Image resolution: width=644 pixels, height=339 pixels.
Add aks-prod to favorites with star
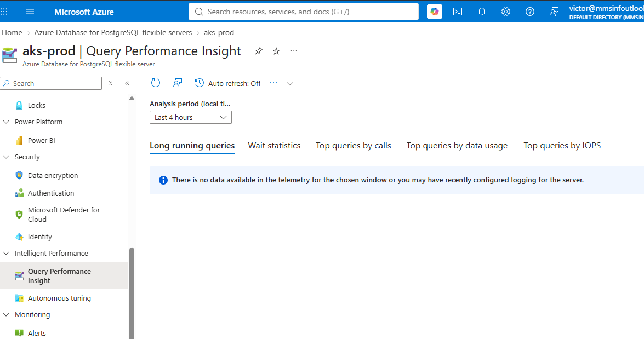click(276, 51)
